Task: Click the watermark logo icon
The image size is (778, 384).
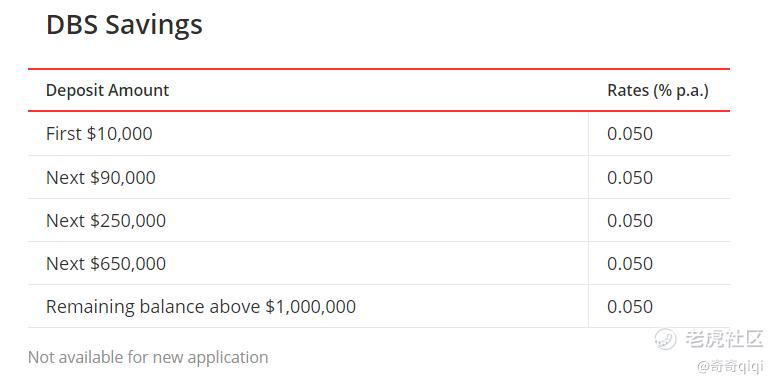Action: (665, 339)
